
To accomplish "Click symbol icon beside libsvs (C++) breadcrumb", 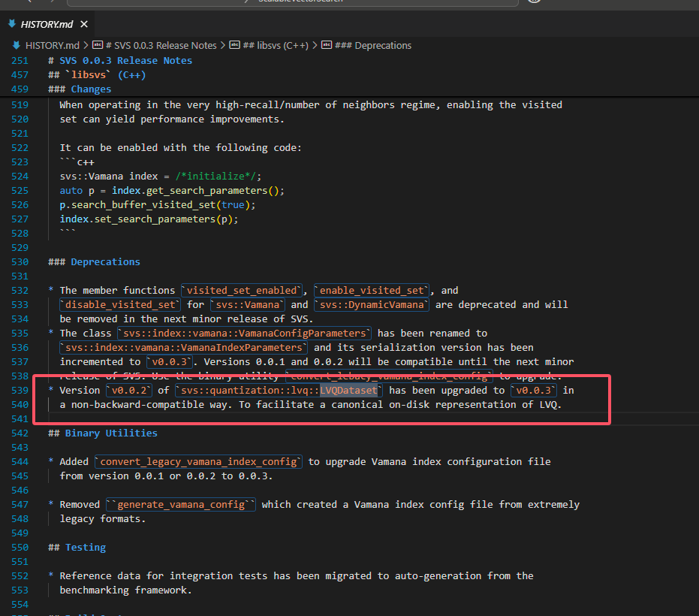I will click(x=234, y=46).
